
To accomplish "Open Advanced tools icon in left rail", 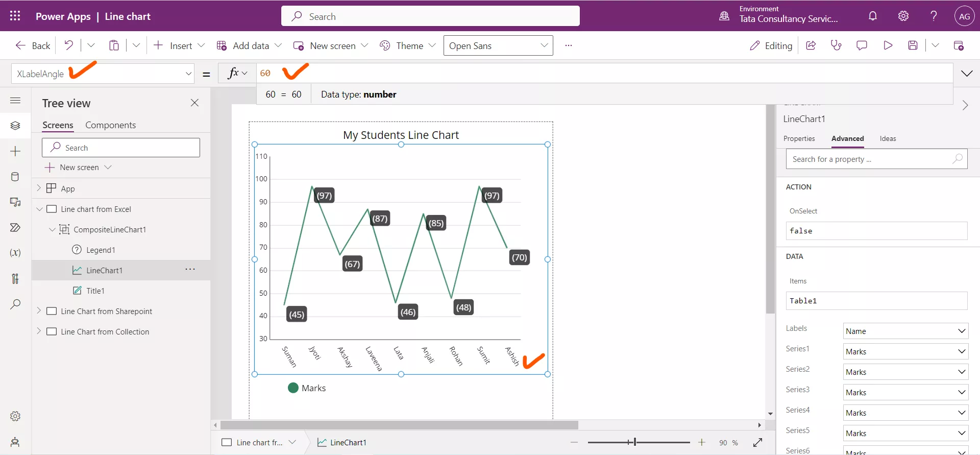I will point(15,278).
